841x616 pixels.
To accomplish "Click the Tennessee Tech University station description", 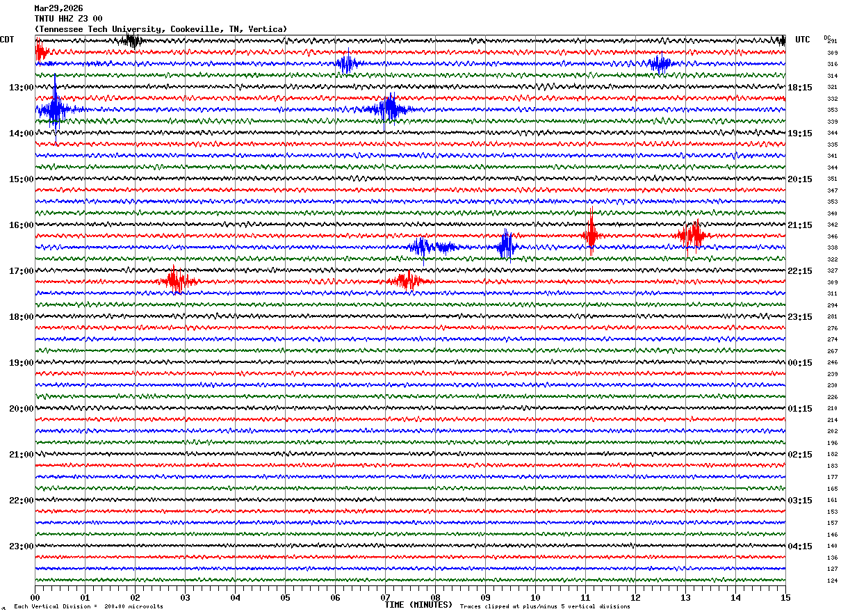I will (x=161, y=29).
